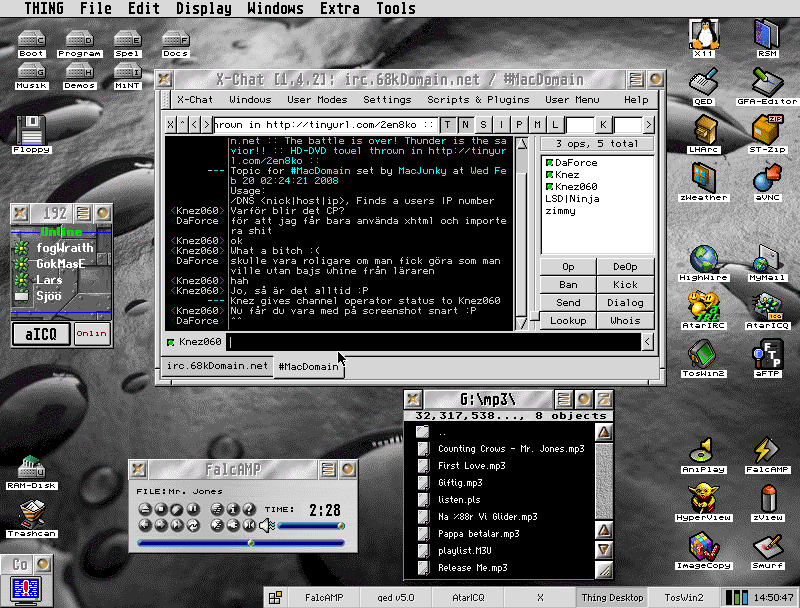Image resolution: width=800 pixels, height=608 pixels.
Task: Click the Whois button
Action: click(x=625, y=320)
